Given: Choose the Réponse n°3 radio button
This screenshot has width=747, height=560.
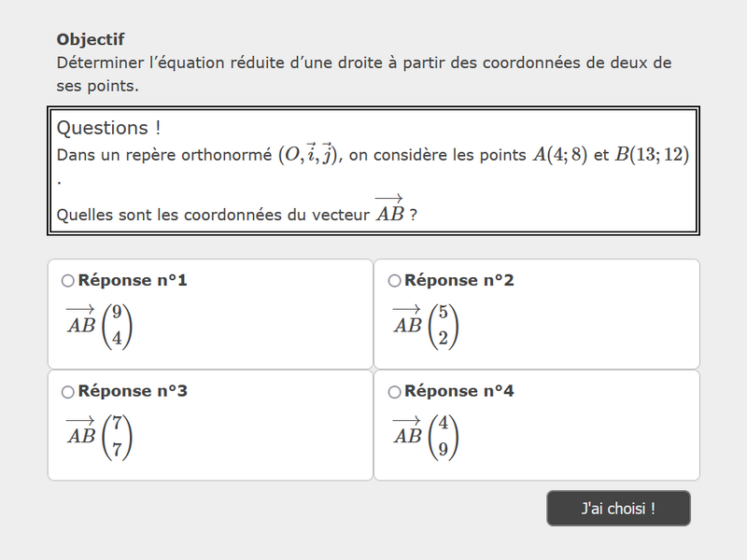Looking at the screenshot, I should [x=67, y=392].
